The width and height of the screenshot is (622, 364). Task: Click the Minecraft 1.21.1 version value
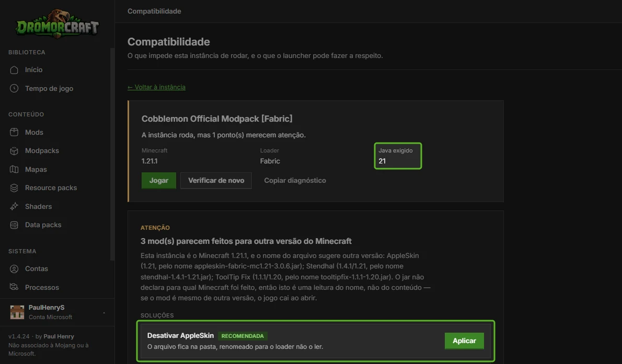(149, 161)
